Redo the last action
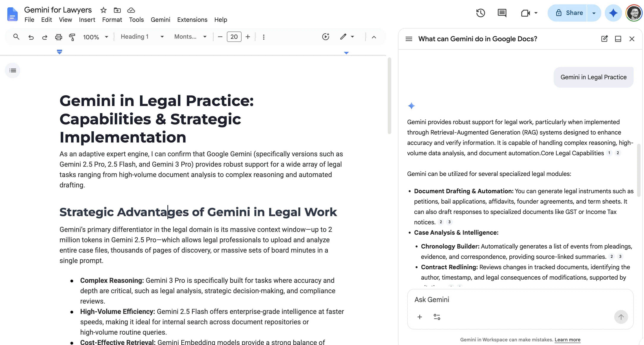 (x=45, y=37)
